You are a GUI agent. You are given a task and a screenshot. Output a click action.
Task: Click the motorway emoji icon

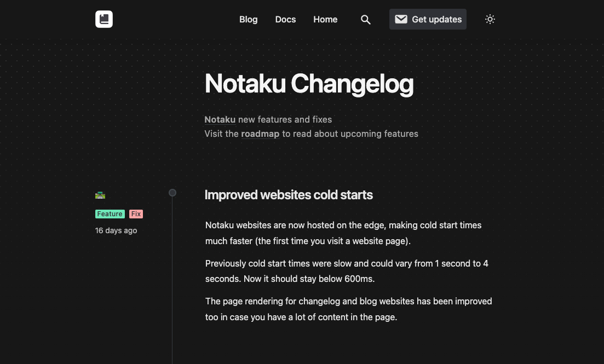click(100, 195)
